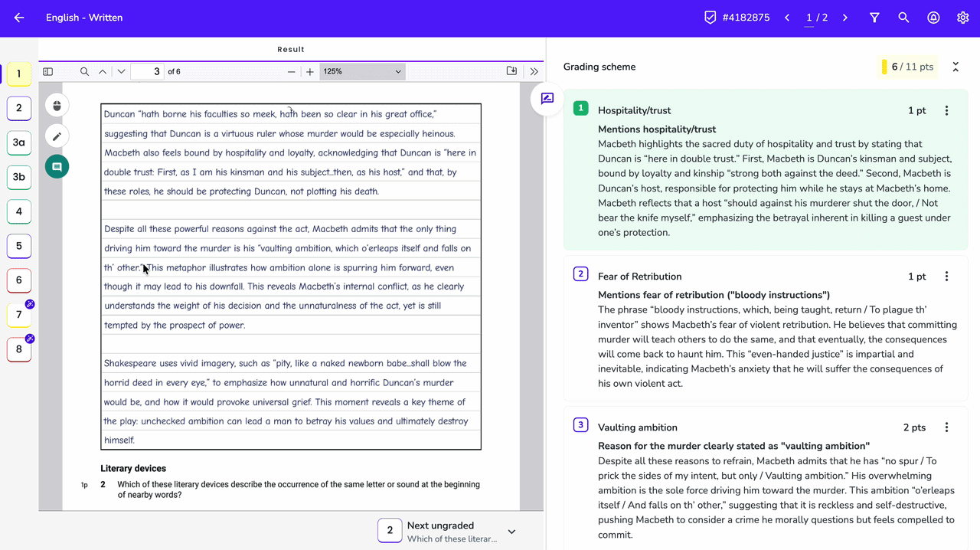The image size is (980, 550).
Task: Toggle criterion 3 Vaulting ambition checkbox
Action: (x=581, y=425)
